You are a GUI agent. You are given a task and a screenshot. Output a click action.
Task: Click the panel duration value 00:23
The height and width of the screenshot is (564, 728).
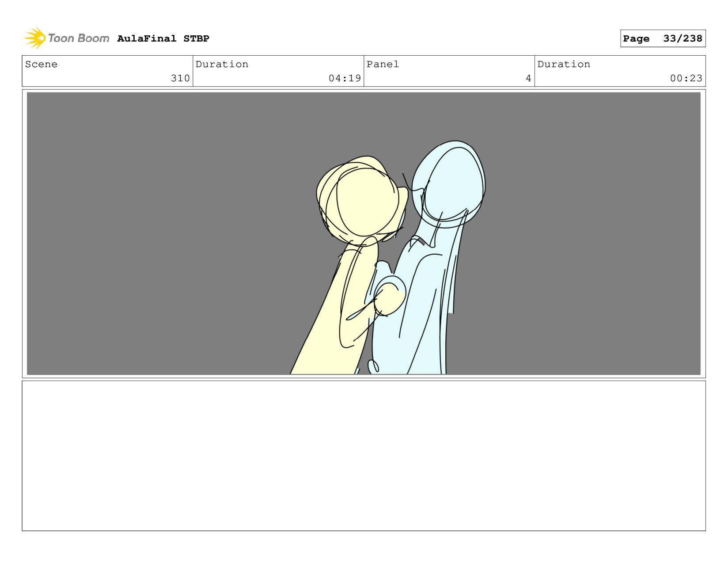pyautogui.click(x=686, y=78)
